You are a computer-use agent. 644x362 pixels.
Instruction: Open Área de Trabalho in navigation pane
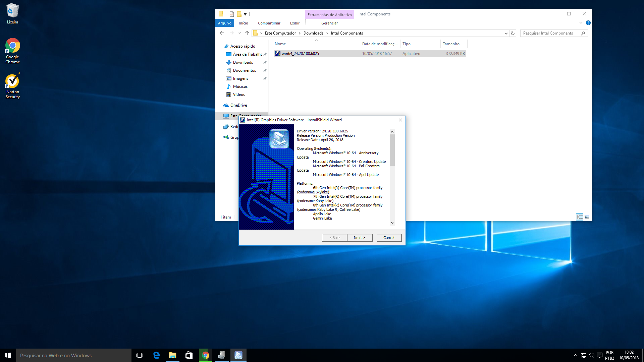point(248,54)
